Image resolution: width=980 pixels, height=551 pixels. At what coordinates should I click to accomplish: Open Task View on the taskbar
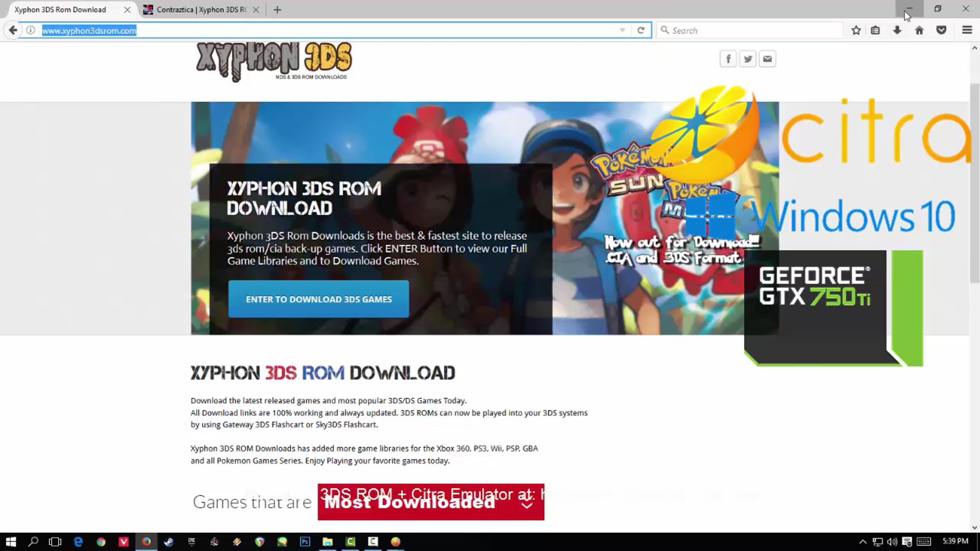(55, 542)
